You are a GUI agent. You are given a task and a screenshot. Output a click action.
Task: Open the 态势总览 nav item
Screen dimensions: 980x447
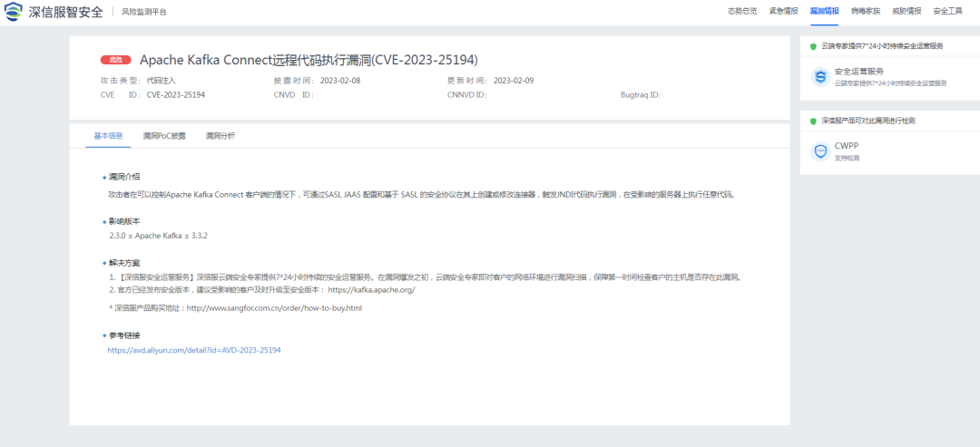tap(742, 11)
